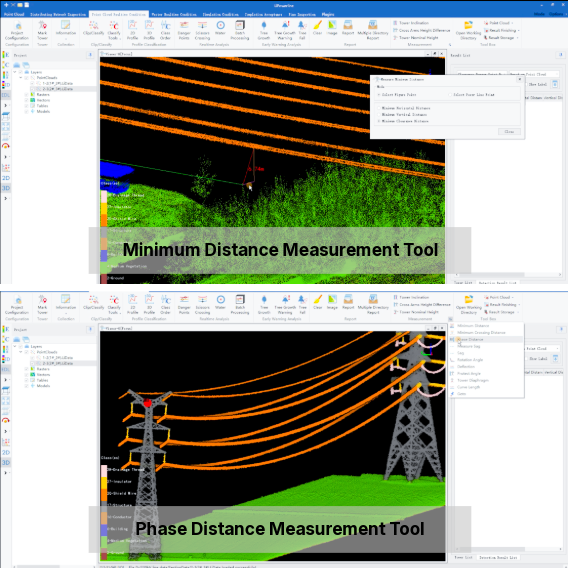
Task: Select Rotation Angle in measurement menu
Action: coord(486,360)
